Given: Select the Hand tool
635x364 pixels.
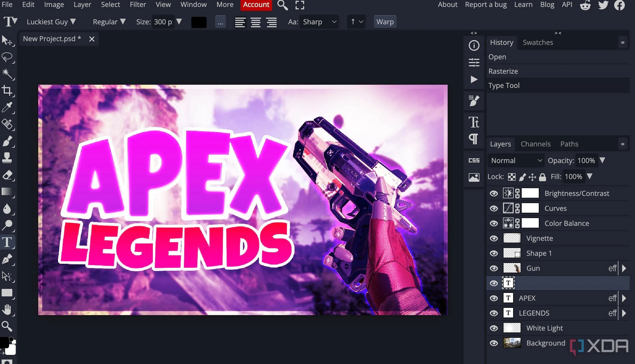Looking at the screenshot, I should click(7, 310).
